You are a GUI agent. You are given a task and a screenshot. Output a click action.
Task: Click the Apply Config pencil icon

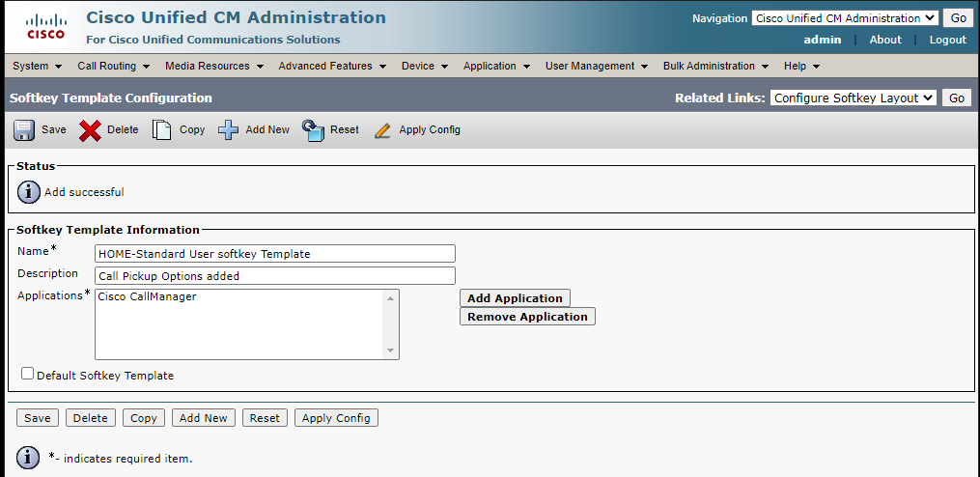382,130
